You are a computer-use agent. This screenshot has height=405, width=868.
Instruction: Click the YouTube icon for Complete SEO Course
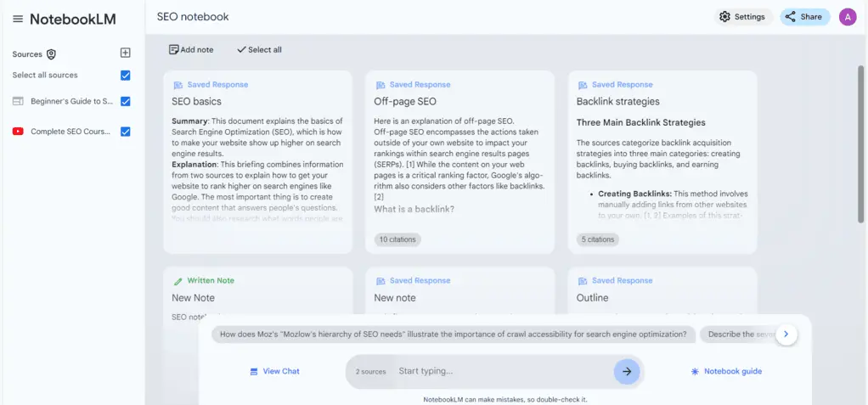click(18, 132)
